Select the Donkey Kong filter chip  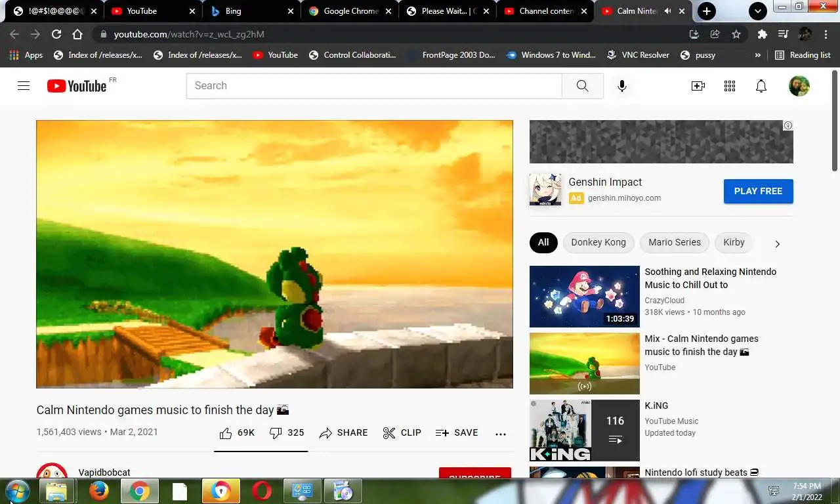click(x=598, y=242)
